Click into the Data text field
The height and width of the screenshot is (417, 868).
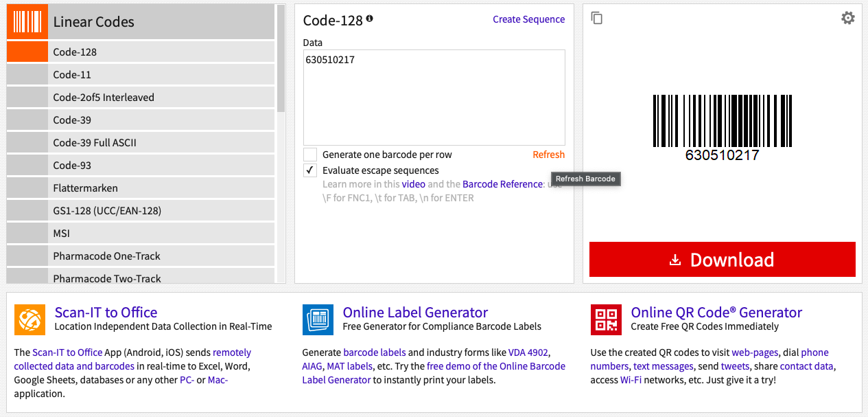[434, 97]
